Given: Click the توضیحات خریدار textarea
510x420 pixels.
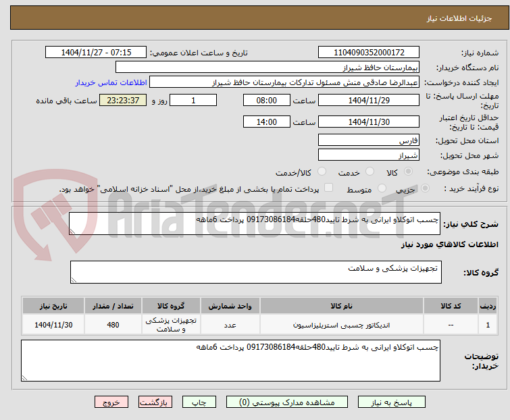Looking at the screenshot, I should pos(230,361).
